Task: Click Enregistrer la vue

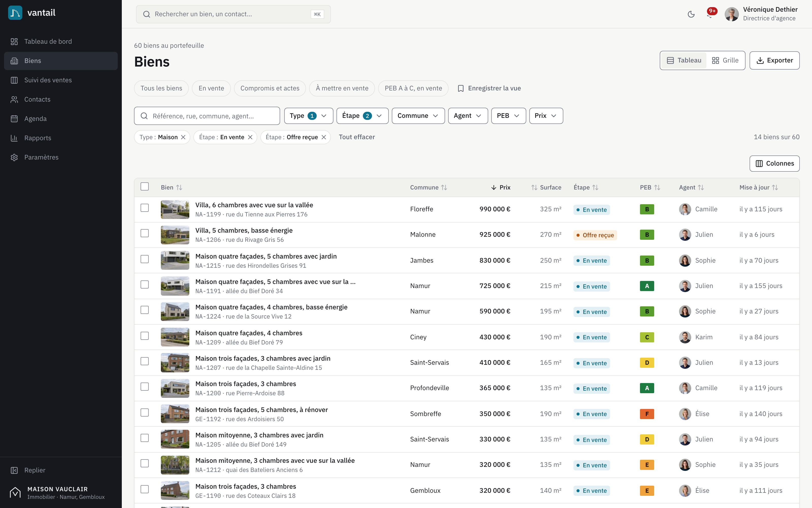Action: coord(489,88)
